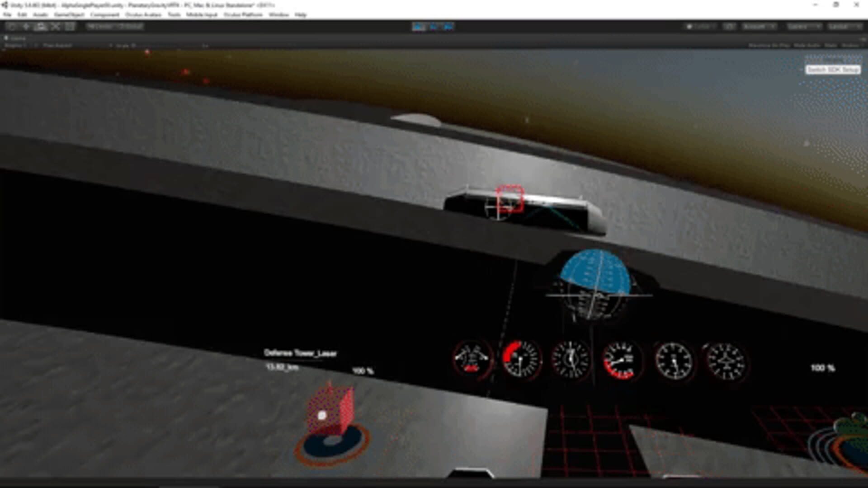Select the Rotate tool in the toolbar
This screenshot has height=488, width=868.
(41, 27)
